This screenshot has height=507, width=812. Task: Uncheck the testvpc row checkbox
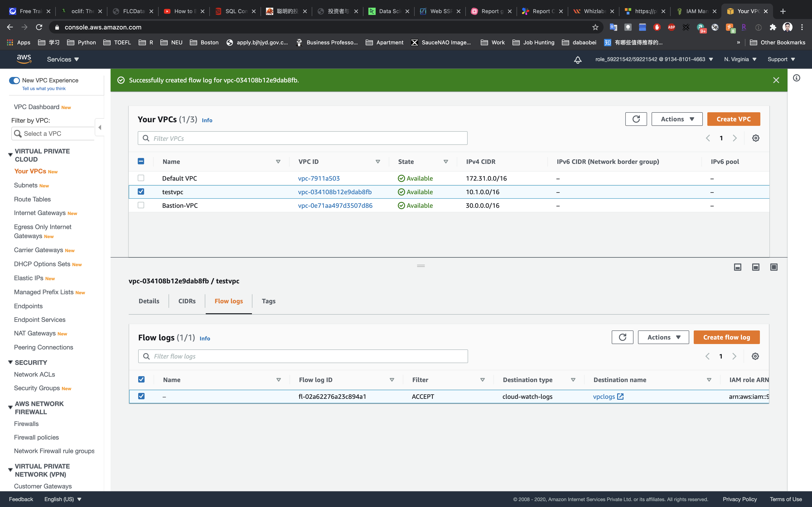tap(141, 191)
